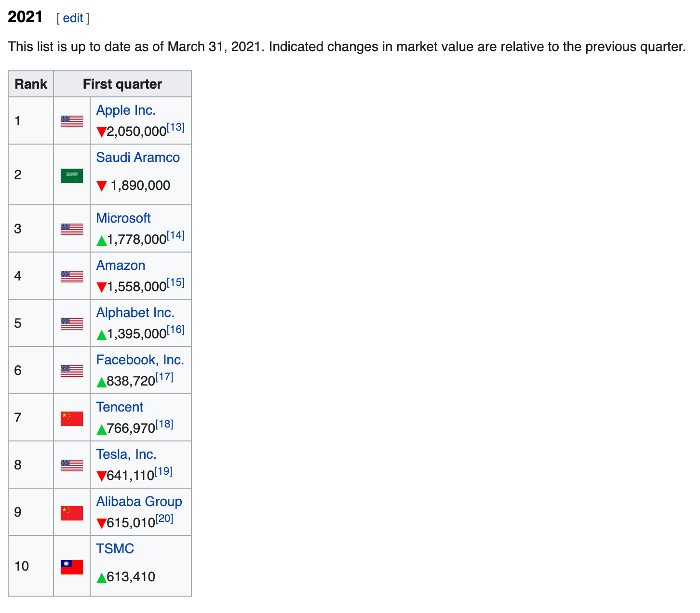The width and height of the screenshot is (700, 613).
Task: Open citation [20] for Alibaba
Action: 164,519
